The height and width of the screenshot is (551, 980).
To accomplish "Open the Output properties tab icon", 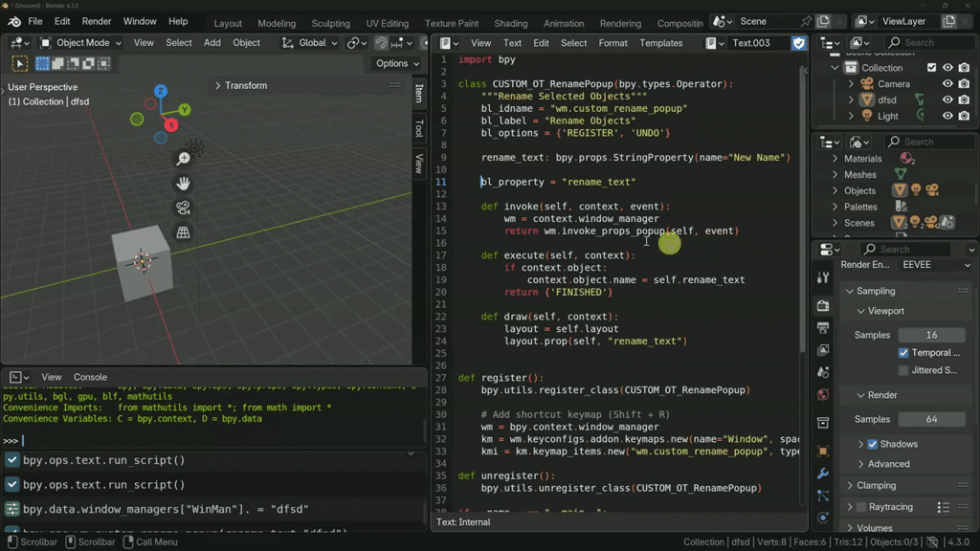I will [x=823, y=328].
